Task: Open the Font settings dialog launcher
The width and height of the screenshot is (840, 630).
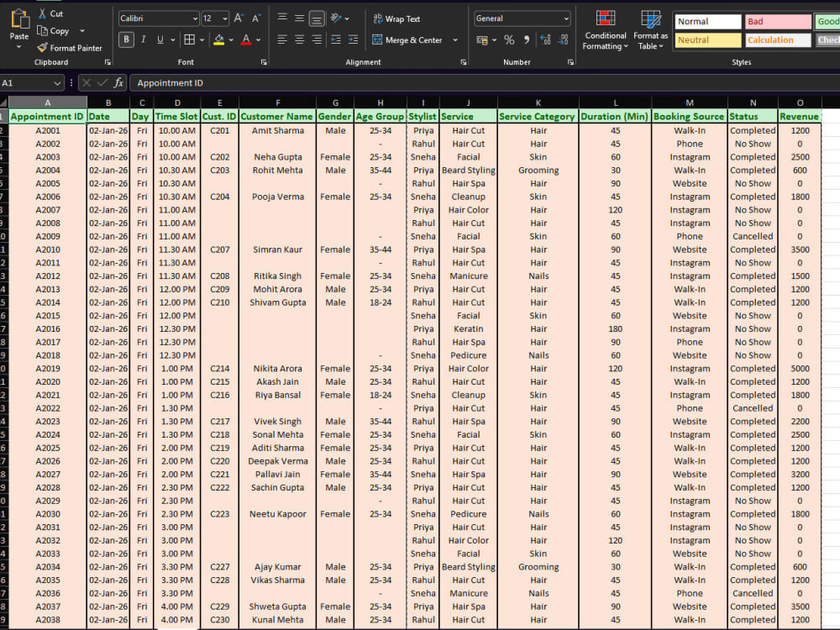Action: tap(264, 62)
